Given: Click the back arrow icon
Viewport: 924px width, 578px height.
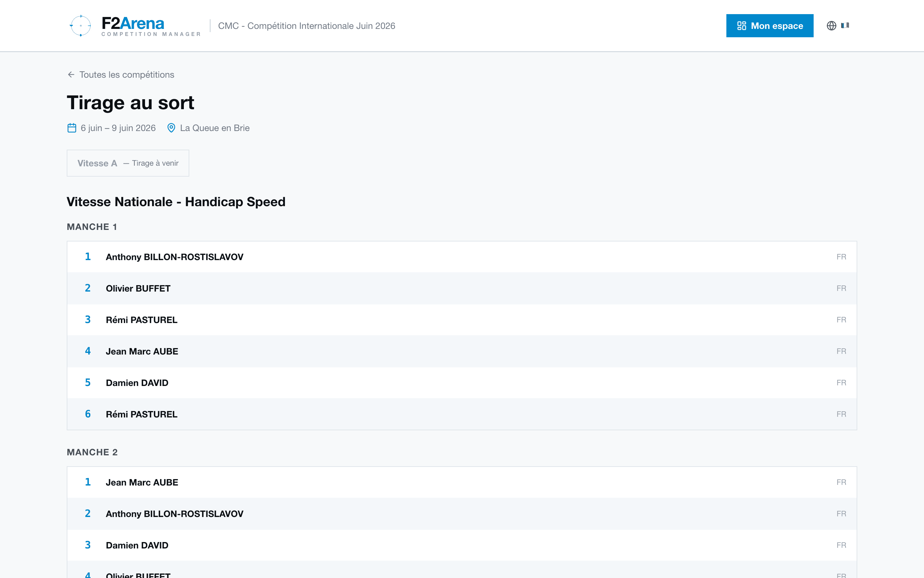Looking at the screenshot, I should click(x=71, y=74).
